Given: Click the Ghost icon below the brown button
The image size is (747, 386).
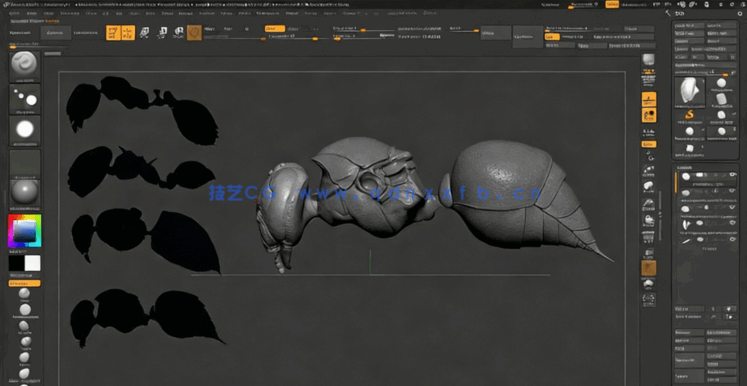Looking at the screenshot, I should pos(648,284).
